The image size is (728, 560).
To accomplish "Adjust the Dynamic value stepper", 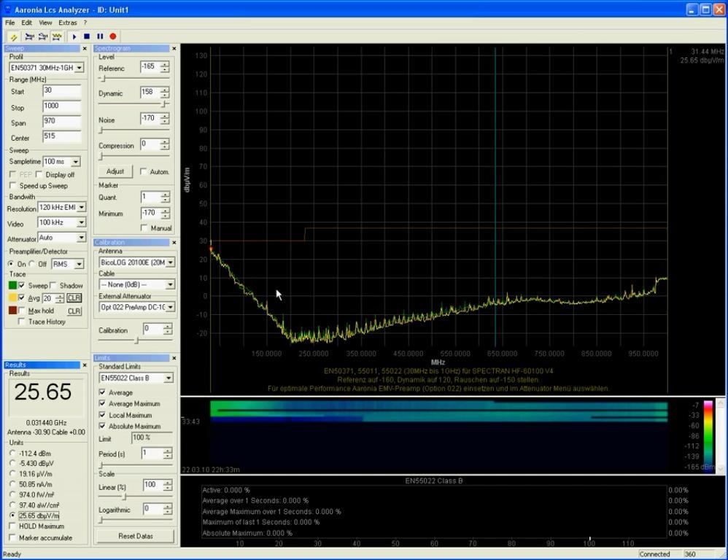I will coord(165,93).
